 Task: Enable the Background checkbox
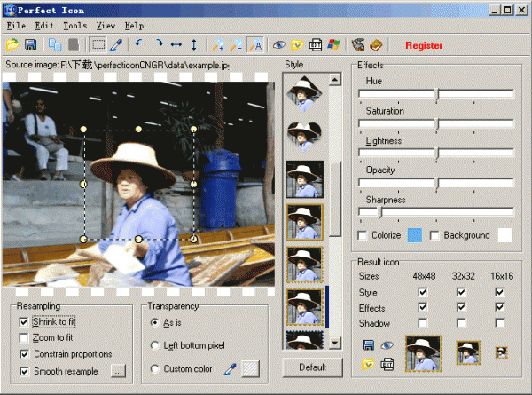434,235
